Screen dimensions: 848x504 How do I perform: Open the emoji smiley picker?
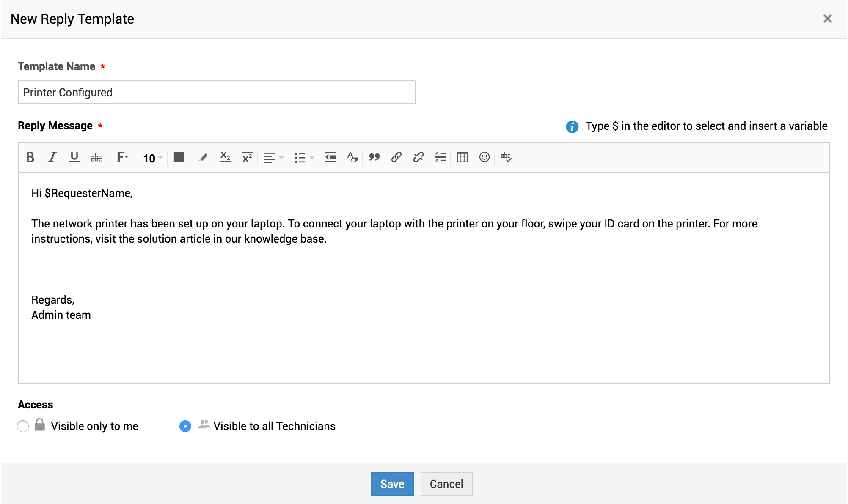point(484,157)
